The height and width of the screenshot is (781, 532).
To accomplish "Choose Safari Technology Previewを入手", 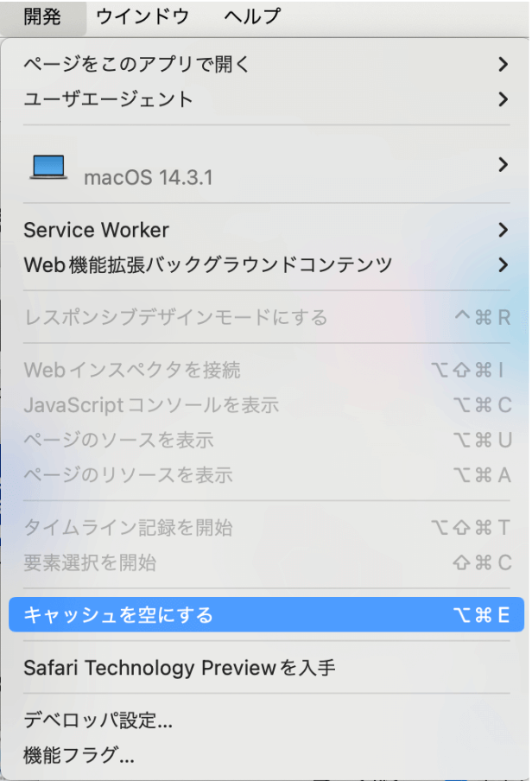I will pos(267,668).
